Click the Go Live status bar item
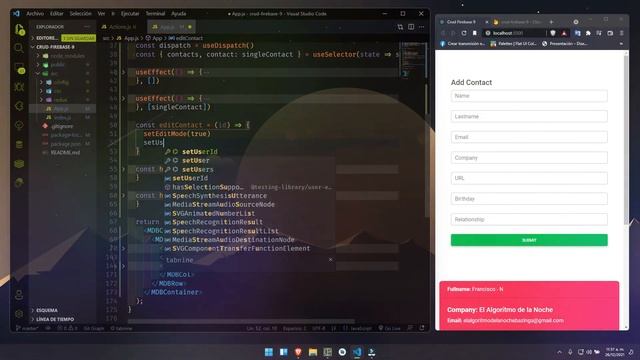Screen dimensions: 640x360 [389, 328]
